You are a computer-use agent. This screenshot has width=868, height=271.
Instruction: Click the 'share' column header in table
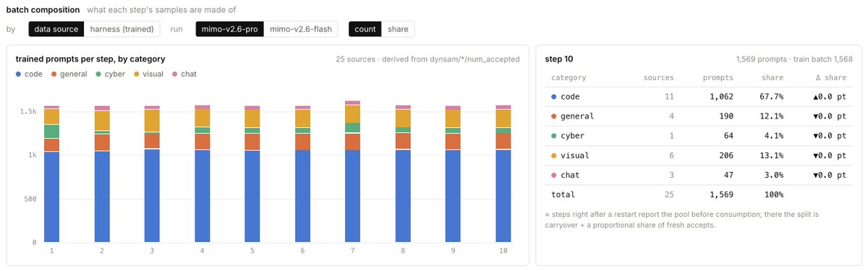click(x=773, y=77)
